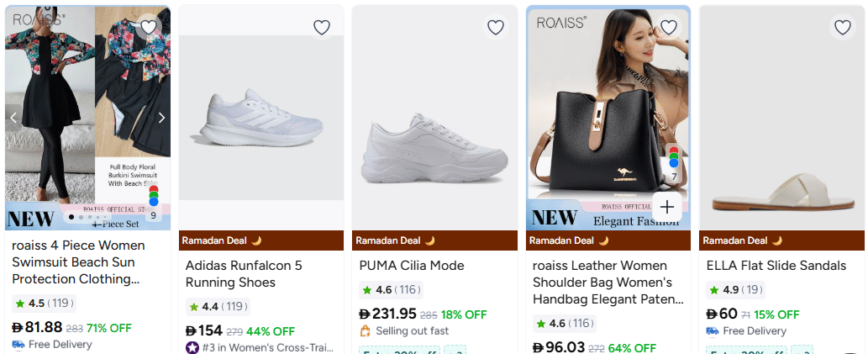The image size is (868, 354).
Task: Click #3 in Women's Cross-Training rank badge
Action: [x=260, y=347]
